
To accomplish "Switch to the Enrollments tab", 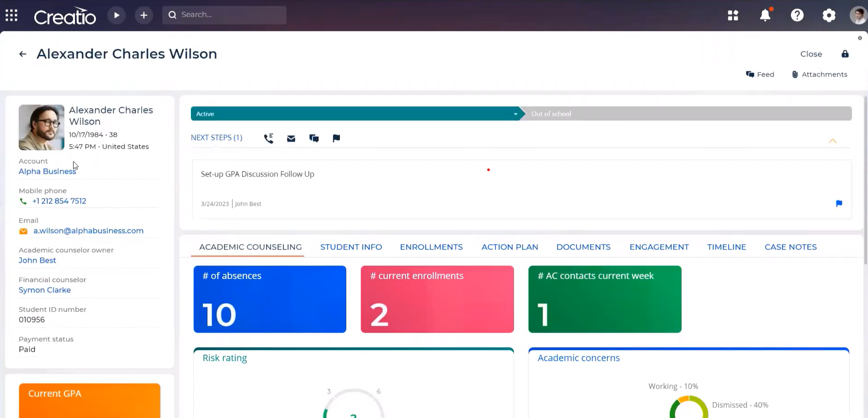I will pos(431,247).
